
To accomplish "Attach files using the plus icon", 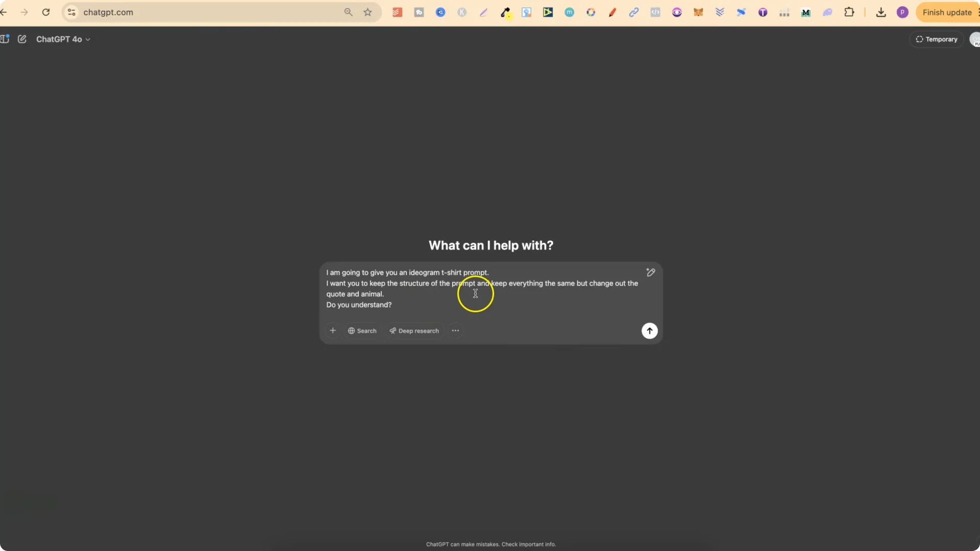I will (x=333, y=331).
